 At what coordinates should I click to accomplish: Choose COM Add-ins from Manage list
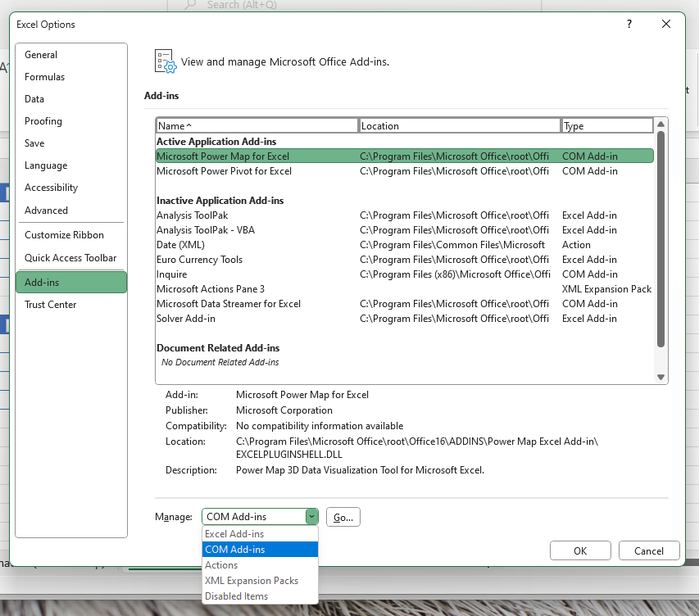tap(260, 550)
